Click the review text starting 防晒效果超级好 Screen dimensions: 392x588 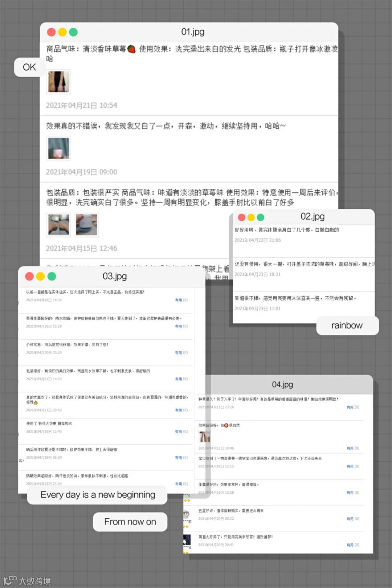click(77, 476)
